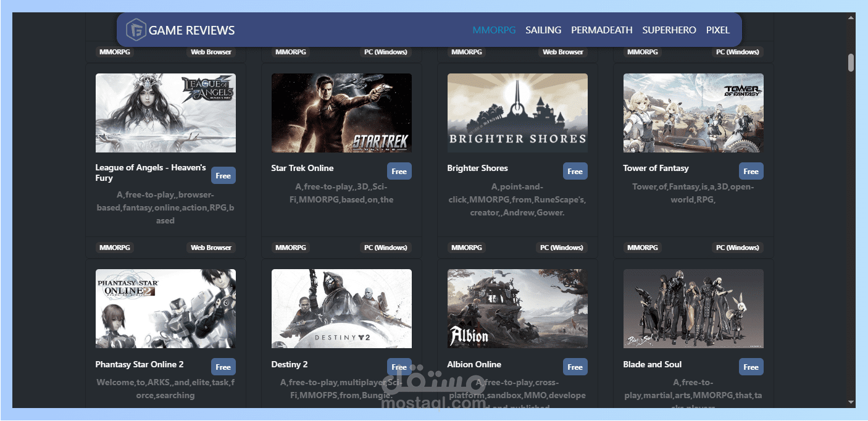Click Free button on Albion Online

[x=575, y=367]
